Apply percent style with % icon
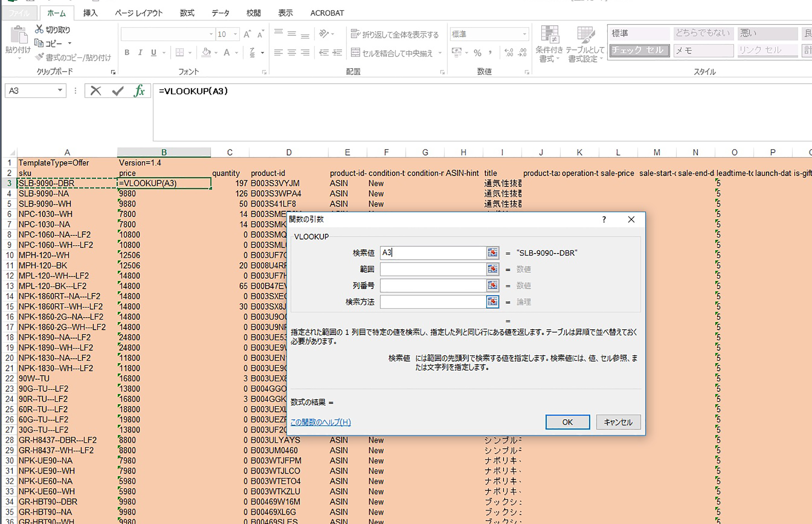The width and height of the screenshot is (812, 524). click(x=478, y=53)
